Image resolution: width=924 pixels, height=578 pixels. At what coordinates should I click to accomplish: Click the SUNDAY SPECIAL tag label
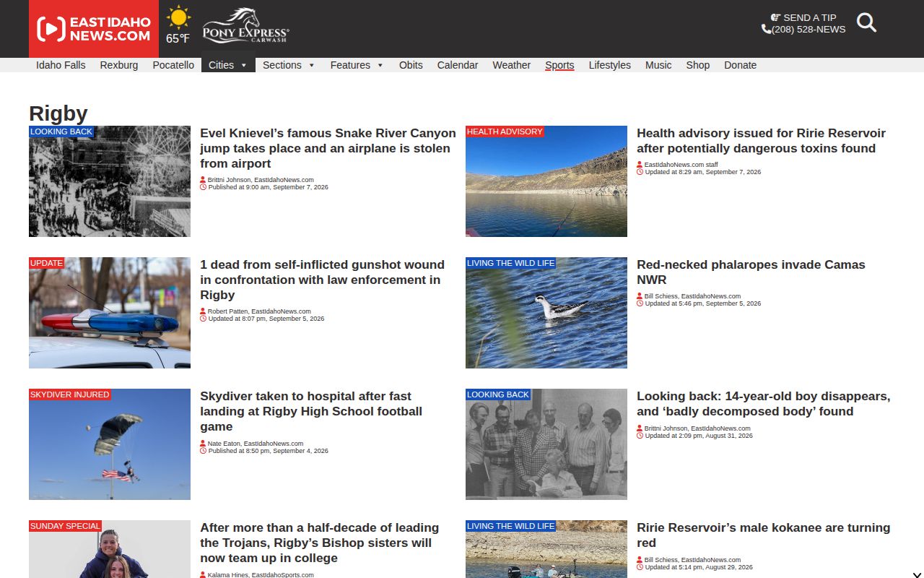coord(65,526)
